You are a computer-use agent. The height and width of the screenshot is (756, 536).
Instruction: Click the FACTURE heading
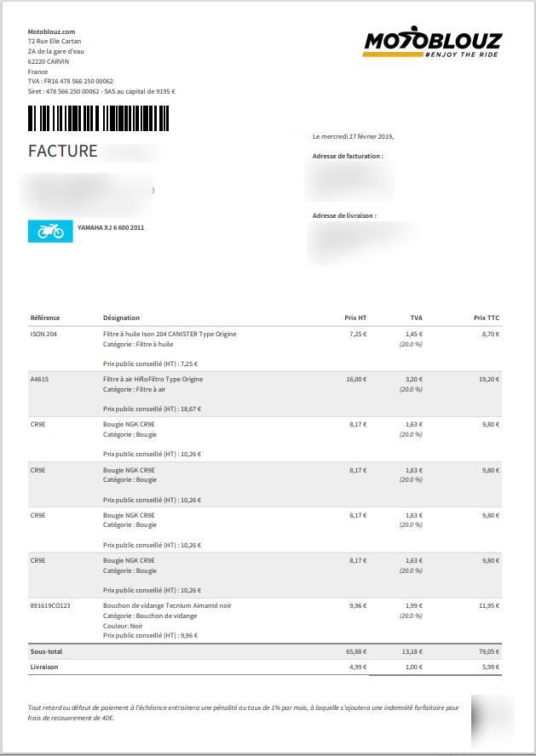(63, 151)
